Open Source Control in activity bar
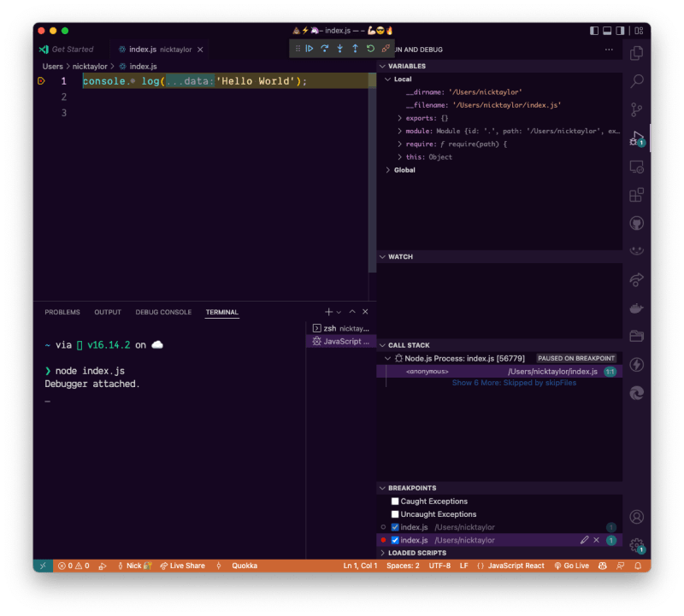 coord(636,109)
